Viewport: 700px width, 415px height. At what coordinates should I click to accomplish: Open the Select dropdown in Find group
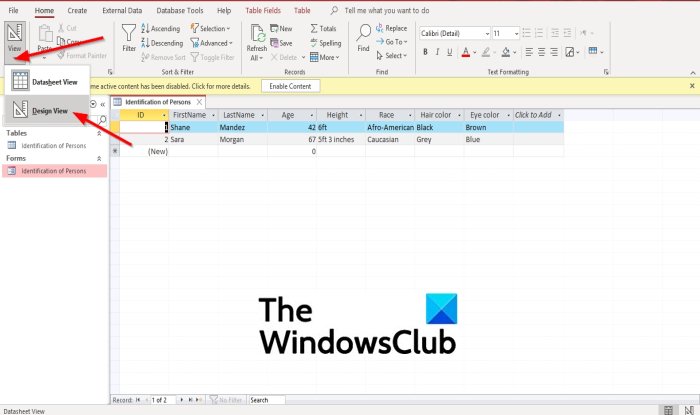tap(392, 56)
